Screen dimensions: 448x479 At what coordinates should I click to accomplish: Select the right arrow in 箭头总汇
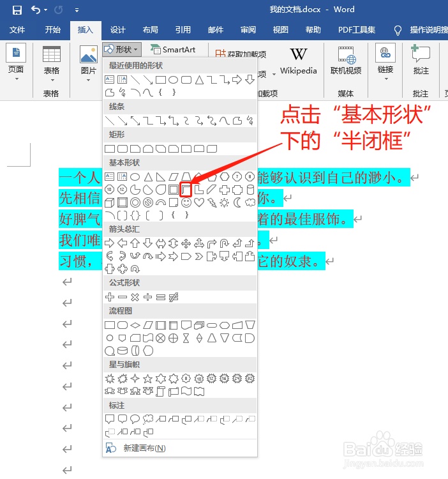click(109, 243)
